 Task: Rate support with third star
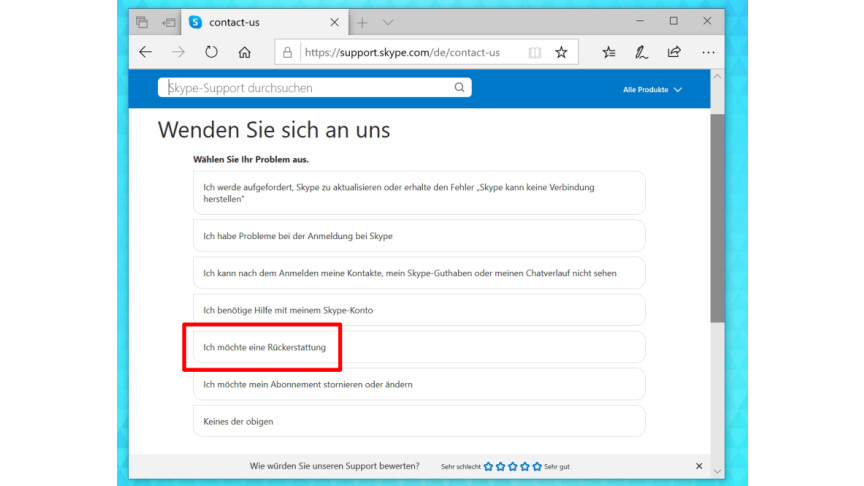[x=512, y=466]
